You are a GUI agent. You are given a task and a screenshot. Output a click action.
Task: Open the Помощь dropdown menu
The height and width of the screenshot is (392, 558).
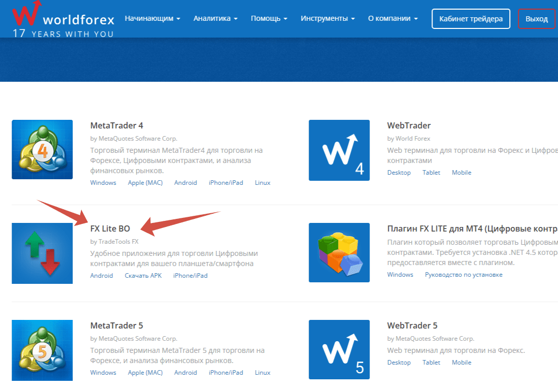coord(269,19)
